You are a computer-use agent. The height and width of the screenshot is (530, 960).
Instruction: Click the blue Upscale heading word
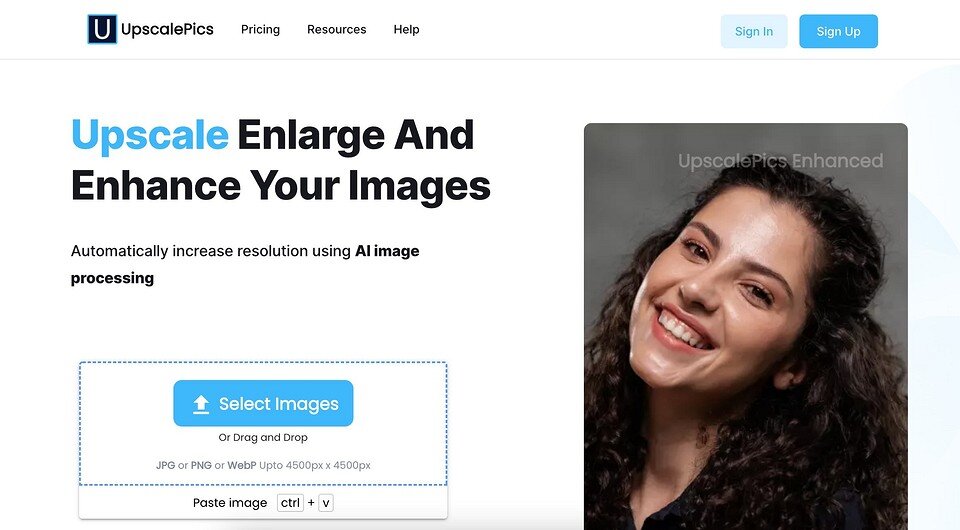point(150,136)
